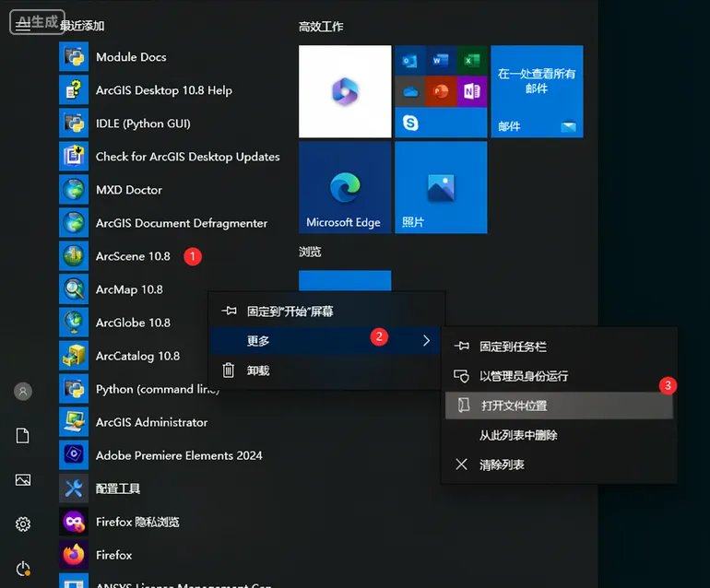
Task: Launch ArcGIS Desktop 10.8 Help icon
Action: [x=74, y=90]
